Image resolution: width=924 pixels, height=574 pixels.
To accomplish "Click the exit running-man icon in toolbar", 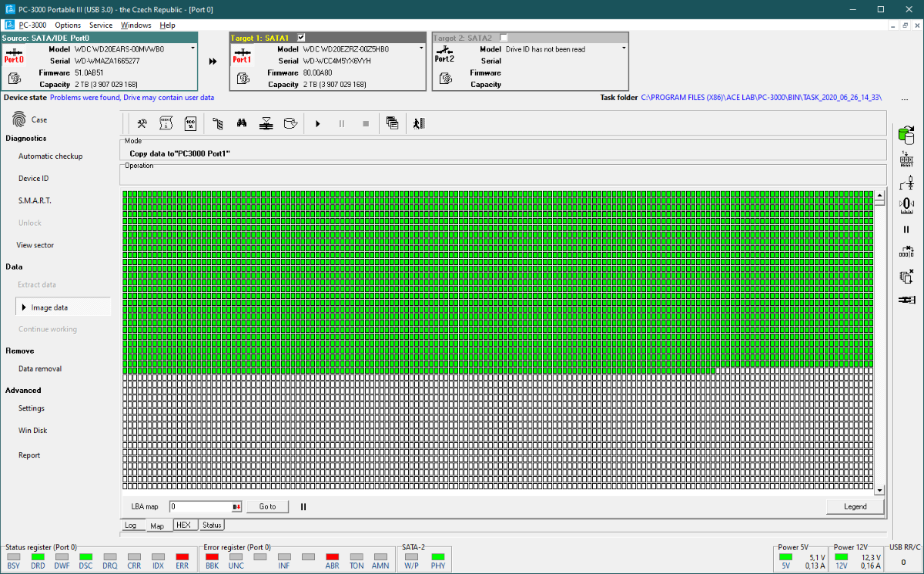I will click(417, 123).
